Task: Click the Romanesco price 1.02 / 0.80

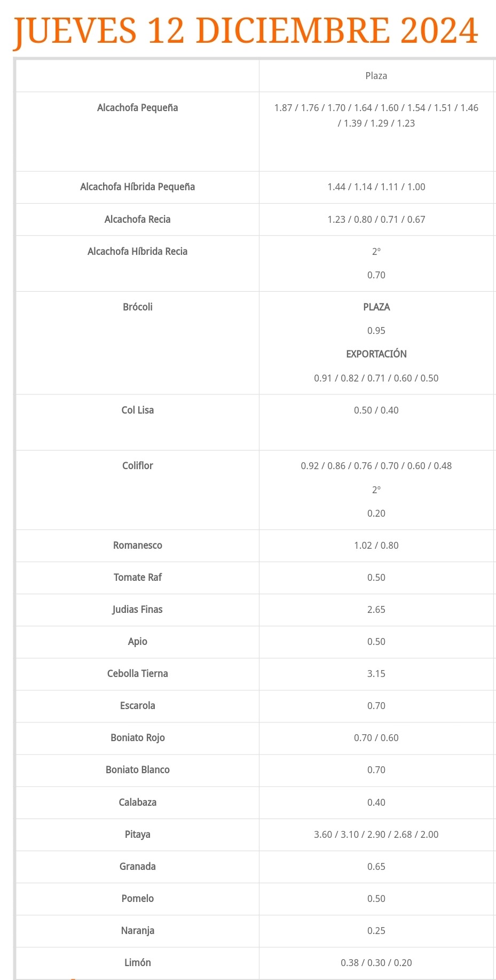Action: 376,546
